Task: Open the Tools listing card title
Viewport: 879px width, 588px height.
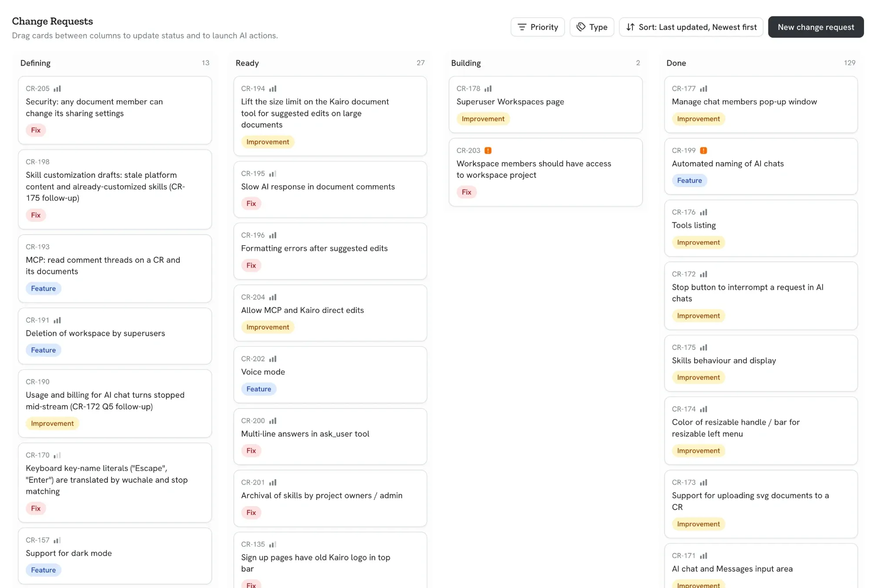Action: [x=694, y=225]
